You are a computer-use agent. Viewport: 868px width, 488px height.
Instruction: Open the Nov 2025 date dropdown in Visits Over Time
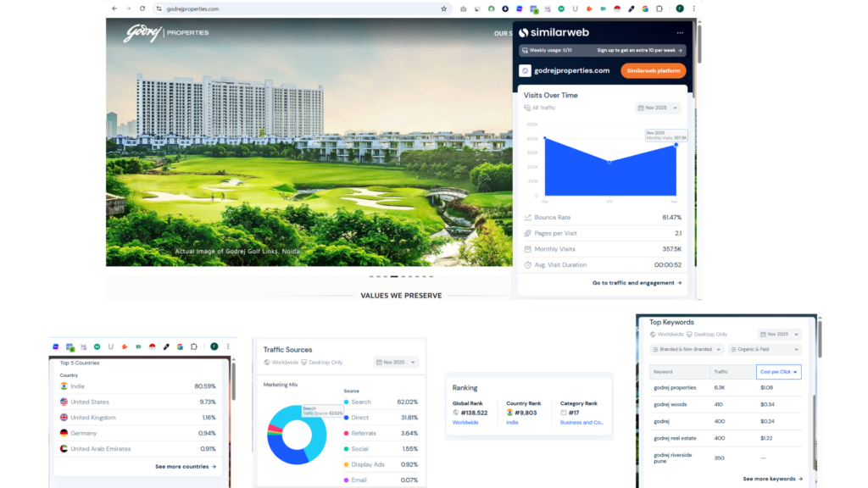(x=659, y=107)
